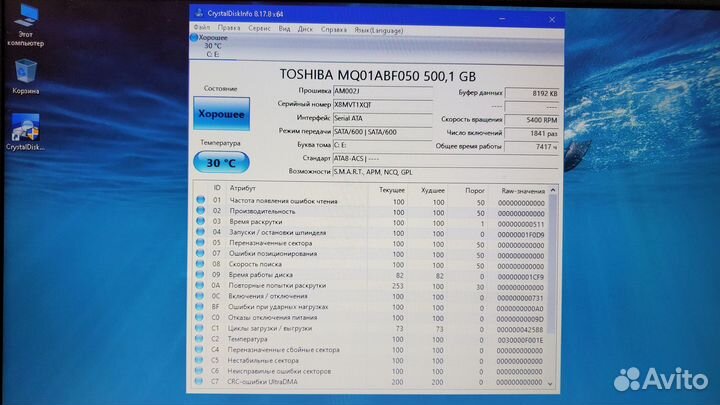Select the Время работы диска row
Viewport: 720px width, 405px height.
(x=371, y=276)
